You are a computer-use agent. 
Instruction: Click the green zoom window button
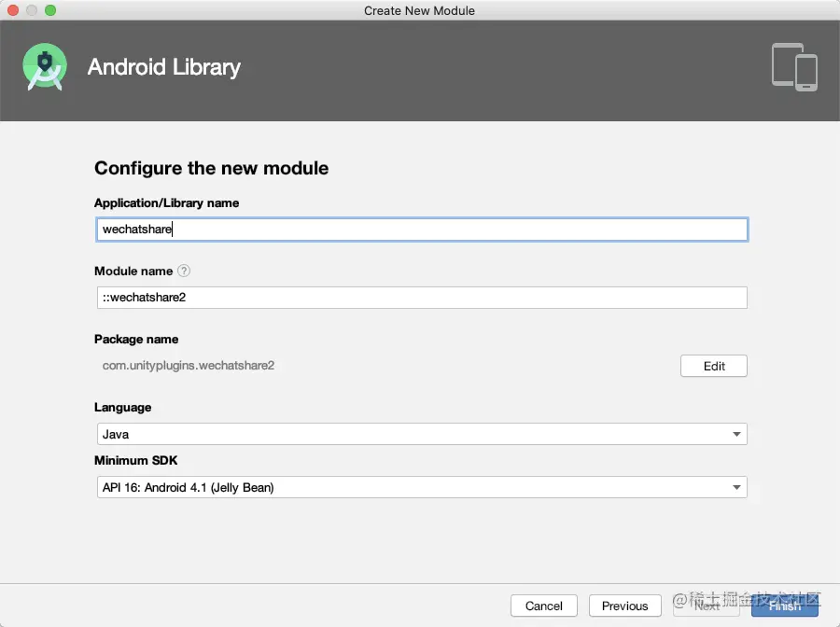click(x=50, y=10)
